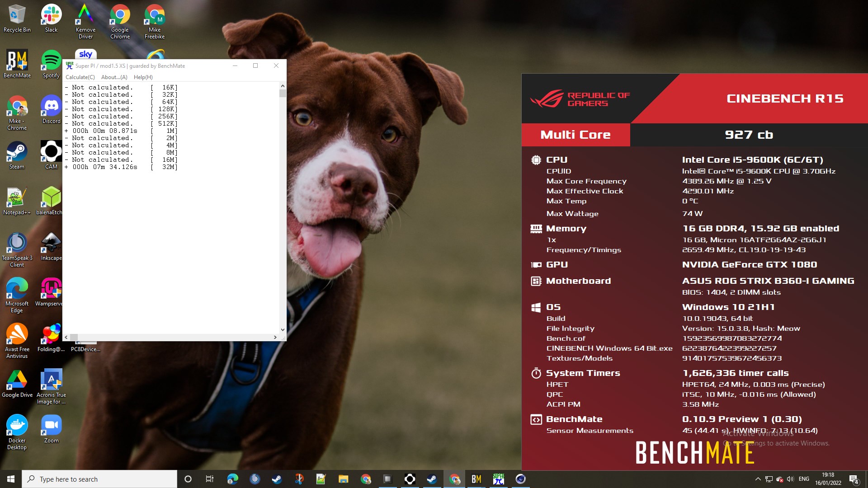The width and height of the screenshot is (868, 488).
Task: Select the 1M result row '000h 00m 08.871s'
Action: click(x=121, y=131)
